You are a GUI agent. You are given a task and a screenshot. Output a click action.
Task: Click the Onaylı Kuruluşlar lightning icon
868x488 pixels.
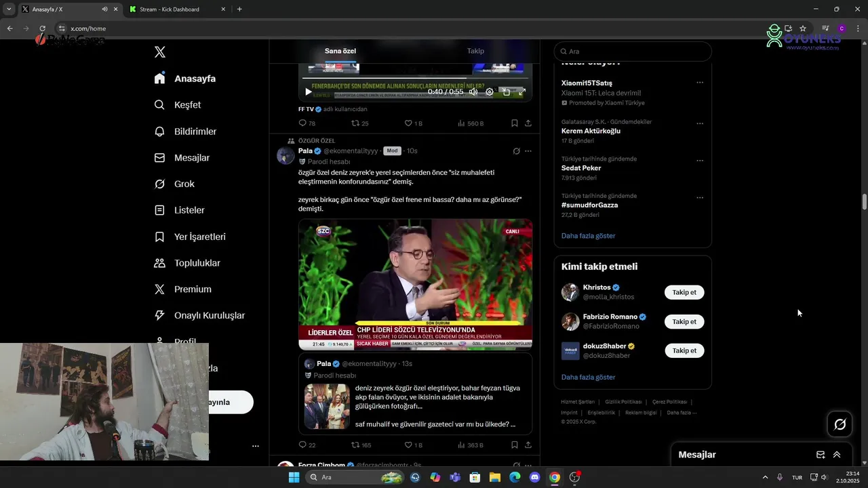159,315
